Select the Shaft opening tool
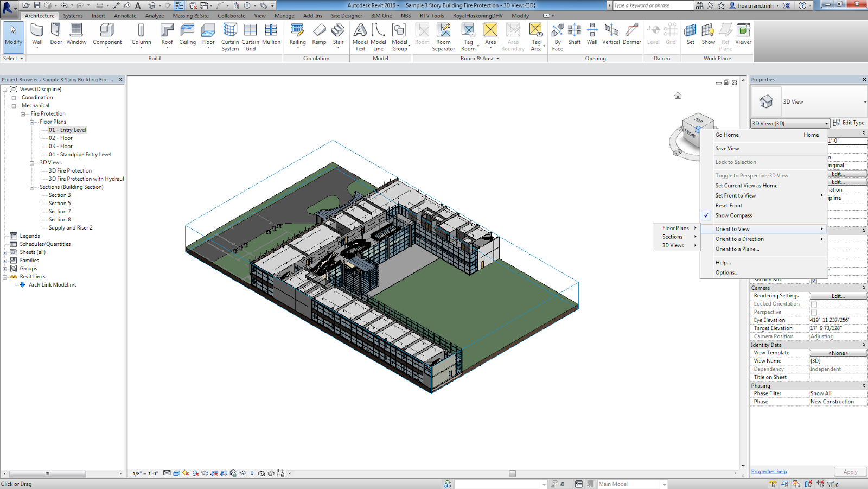This screenshot has width=868, height=489. [x=574, y=34]
